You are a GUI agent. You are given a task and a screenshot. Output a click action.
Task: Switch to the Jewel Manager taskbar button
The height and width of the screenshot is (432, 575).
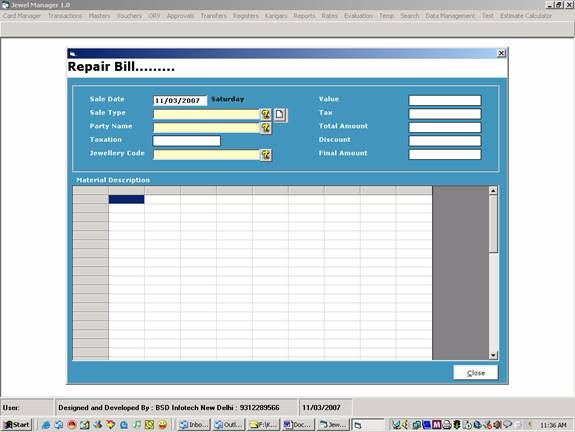pyautogui.click(x=333, y=425)
